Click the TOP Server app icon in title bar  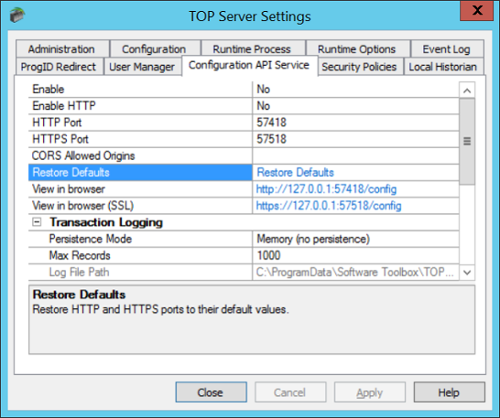pyautogui.click(x=17, y=15)
